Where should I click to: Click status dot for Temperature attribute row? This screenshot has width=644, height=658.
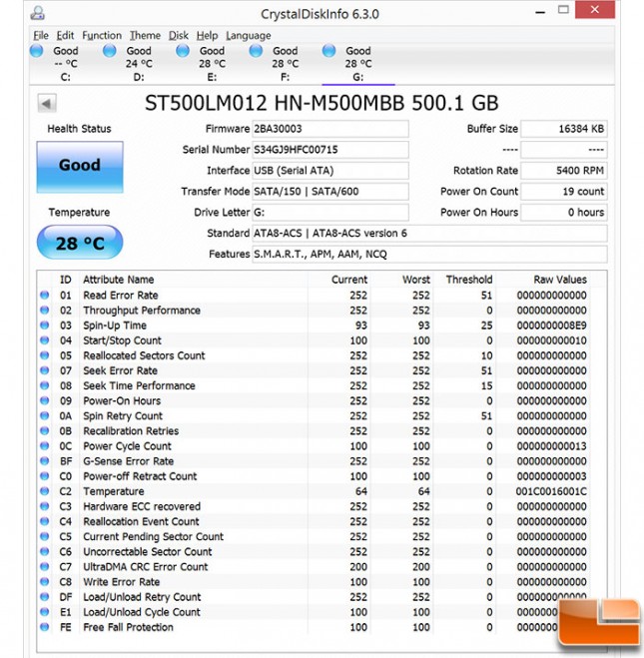(x=45, y=491)
